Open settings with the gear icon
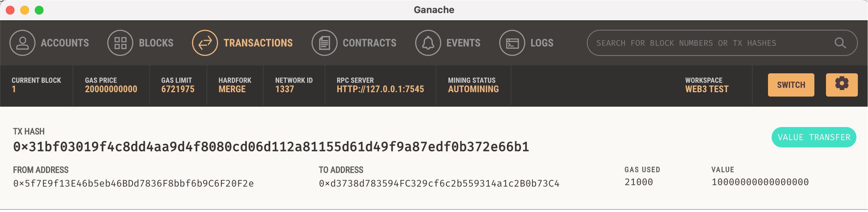This screenshot has width=868, height=212. point(842,85)
